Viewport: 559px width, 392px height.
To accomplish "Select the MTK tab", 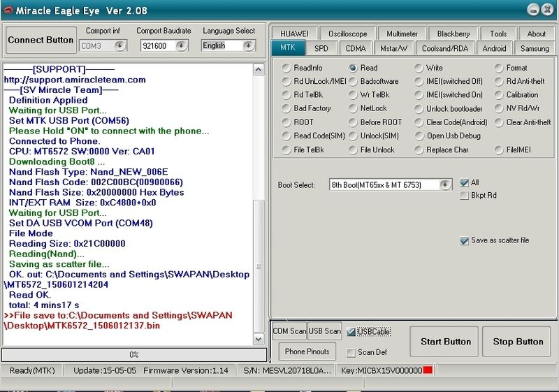I will [288, 48].
